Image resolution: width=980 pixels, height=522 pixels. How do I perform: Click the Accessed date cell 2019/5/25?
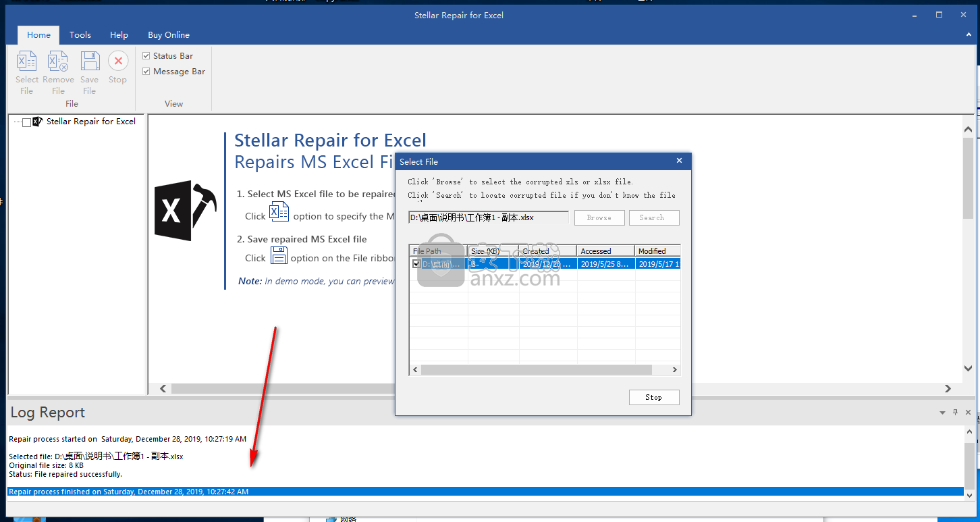tap(606, 264)
